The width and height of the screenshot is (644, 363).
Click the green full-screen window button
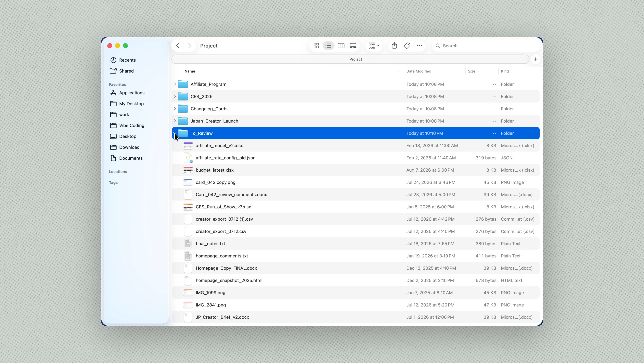click(126, 46)
